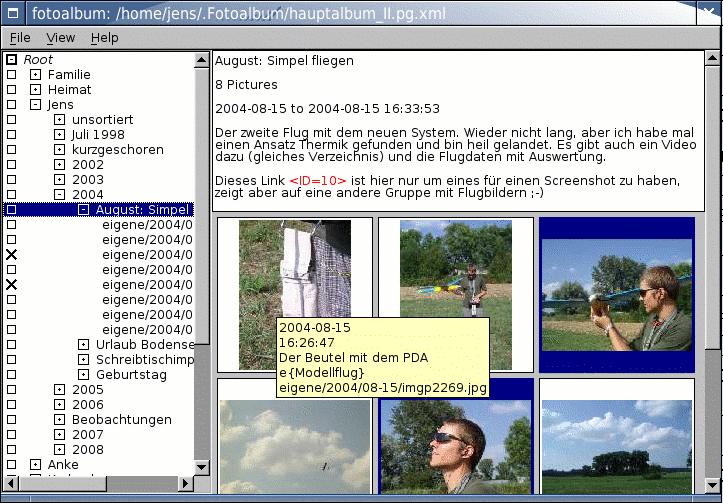Open the View menu
This screenshot has height=503, width=723.
pos(60,38)
